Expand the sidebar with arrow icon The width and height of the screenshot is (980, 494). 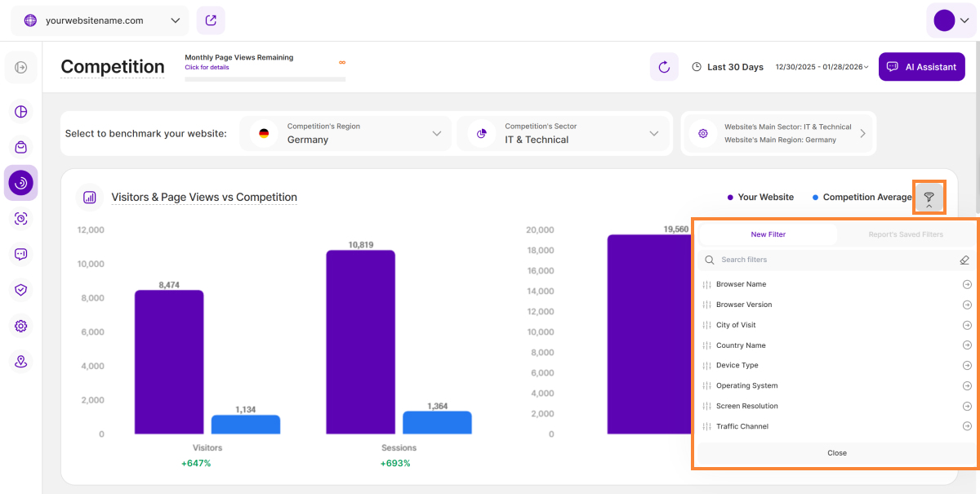(x=21, y=67)
